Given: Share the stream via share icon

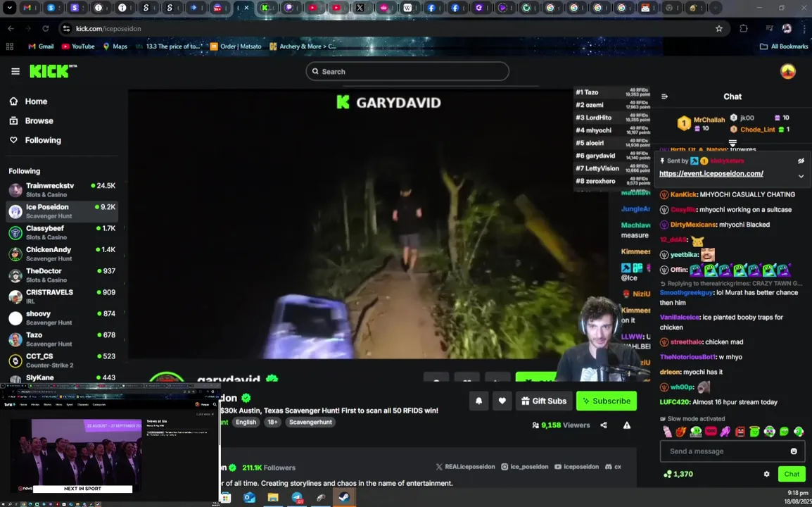Looking at the screenshot, I should [604, 425].
